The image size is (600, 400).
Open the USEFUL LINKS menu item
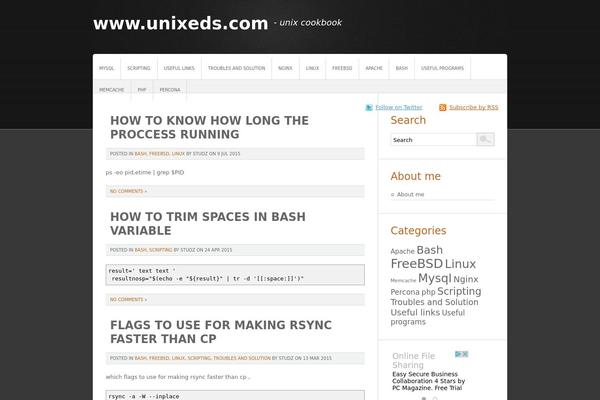[179, 68]
